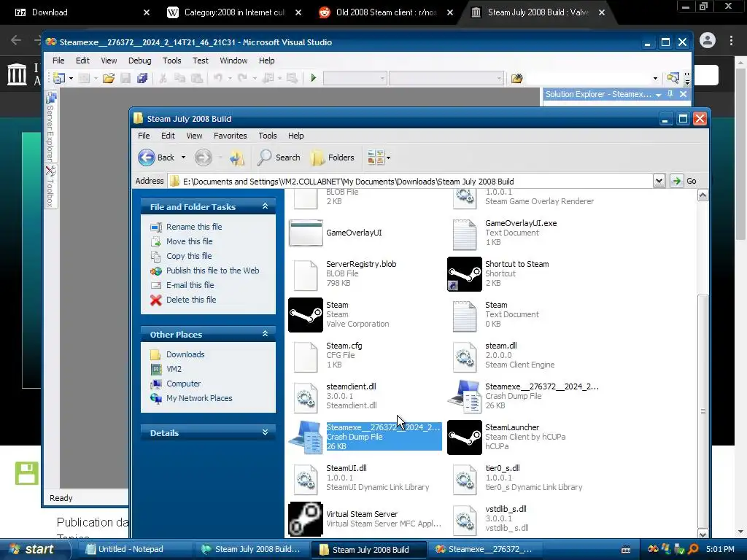
Task: Select the unhighlighted Steamexe crash dump icon
Action: click(x=465, y=396)
